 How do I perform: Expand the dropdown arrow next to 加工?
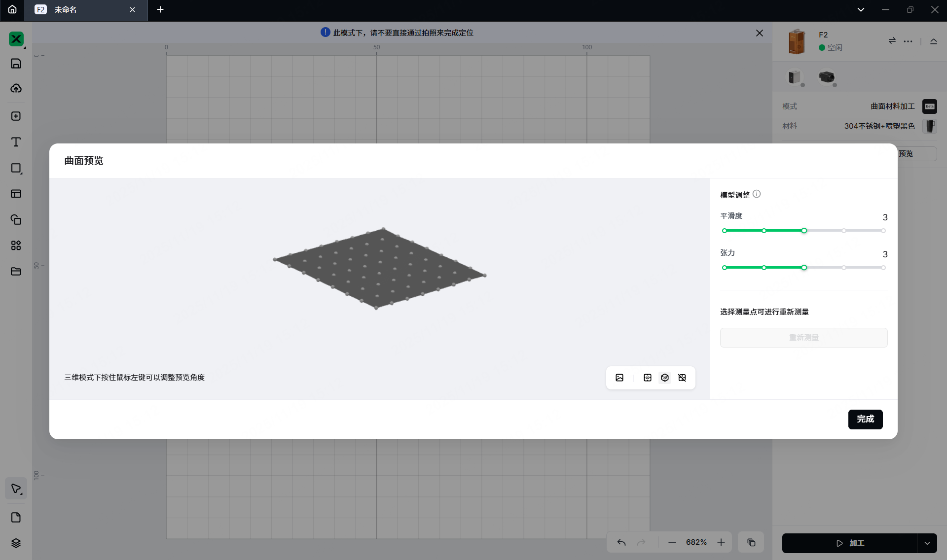coord(927,543)
